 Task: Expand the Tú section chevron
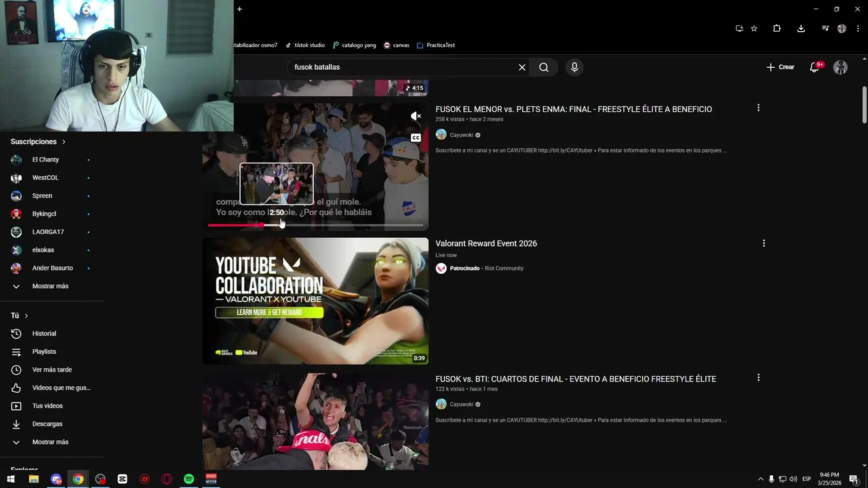[x=26, y=316]
